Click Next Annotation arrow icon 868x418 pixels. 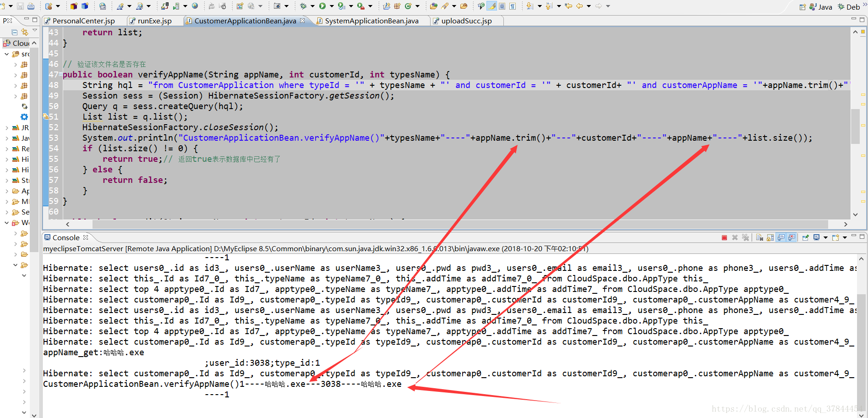click(x=530, y=6)
